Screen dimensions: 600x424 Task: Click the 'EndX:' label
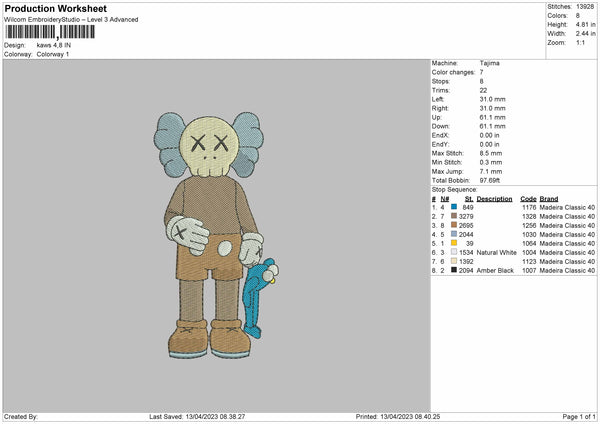click(440, 135)
